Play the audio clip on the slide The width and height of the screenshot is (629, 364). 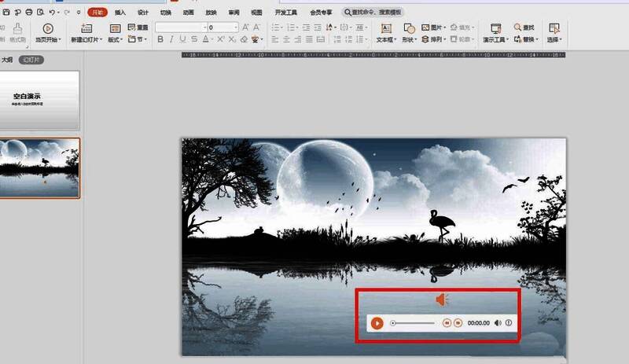coord(377,323)
